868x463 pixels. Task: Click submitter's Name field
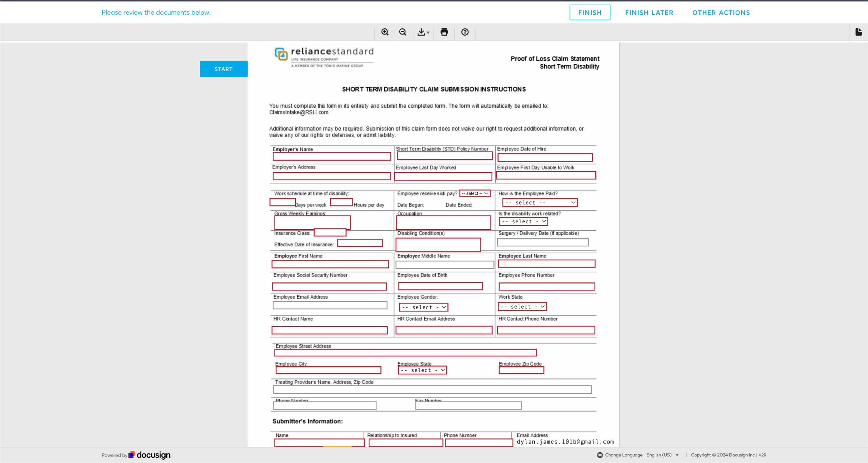point(319,443)
